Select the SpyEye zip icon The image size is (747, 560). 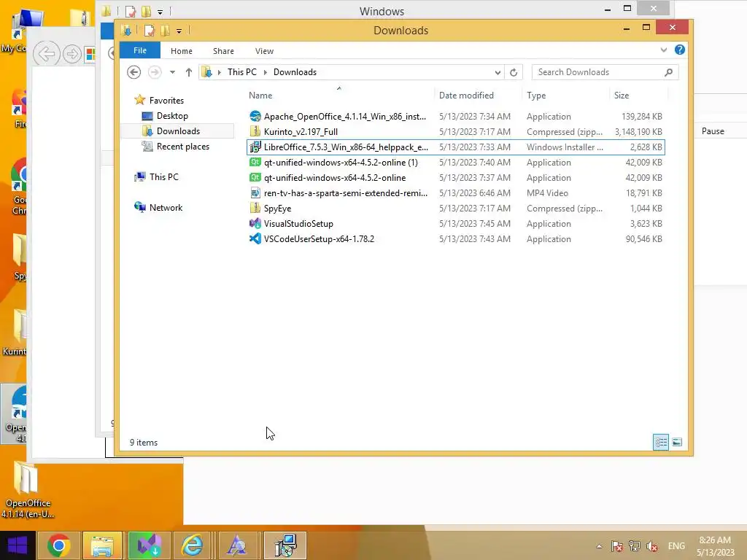(x=255, y=208)
